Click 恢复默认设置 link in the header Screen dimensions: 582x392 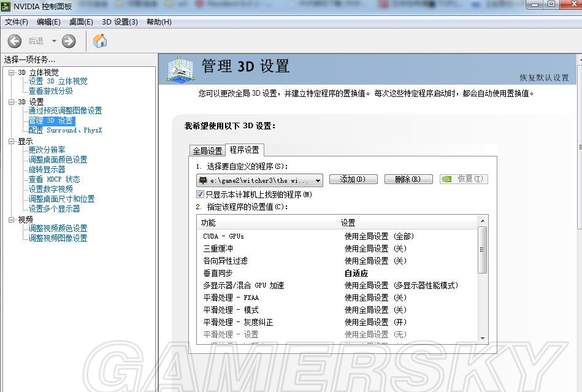[544, 77]
